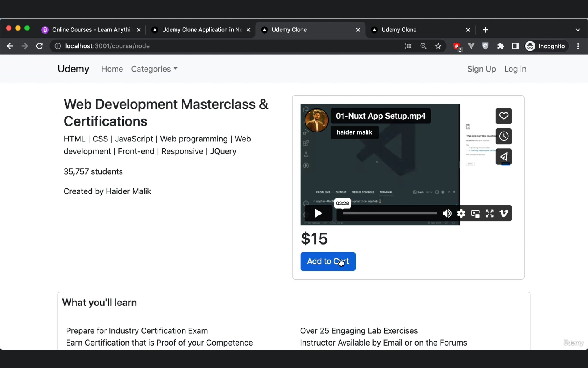Image resolution: width=588 pixels, height=368 pixels.
Task: Open the red ad blocker extension with badge 3
Action: [x=457, y=47]
